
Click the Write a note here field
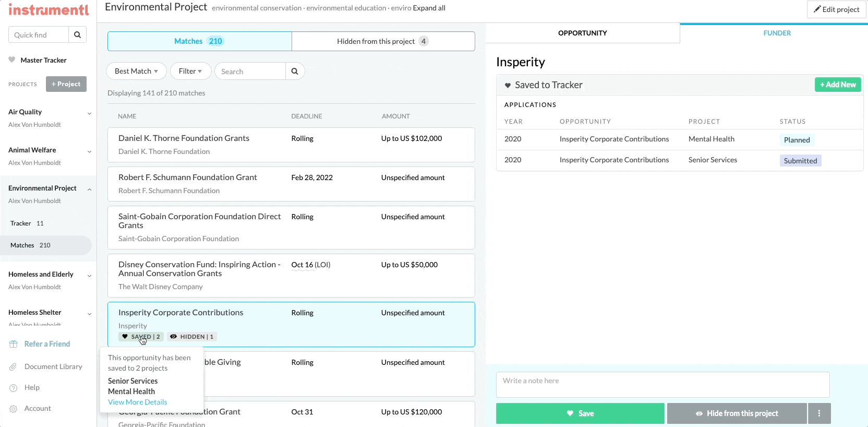tap(662, 385)
